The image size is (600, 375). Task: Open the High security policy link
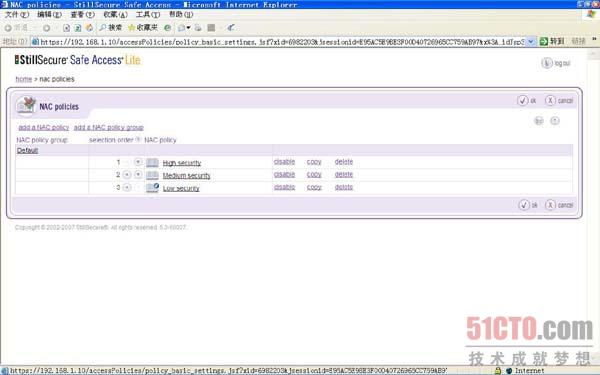pyautogui.click(x=182, y=163)
